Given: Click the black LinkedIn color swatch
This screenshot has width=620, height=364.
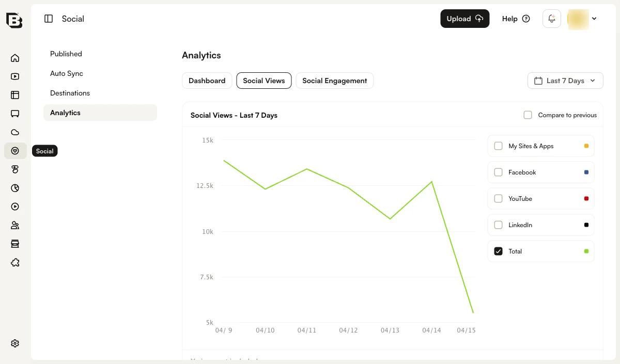Looking at the screenshot, I should (x=586, y=225).
